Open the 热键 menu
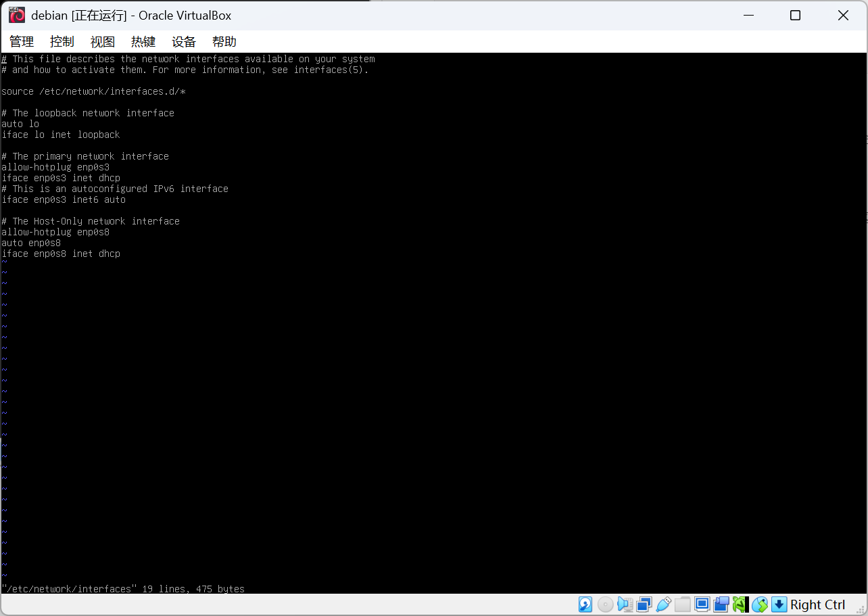Viewport: 868px width, 616px height. tap(143, 41)
